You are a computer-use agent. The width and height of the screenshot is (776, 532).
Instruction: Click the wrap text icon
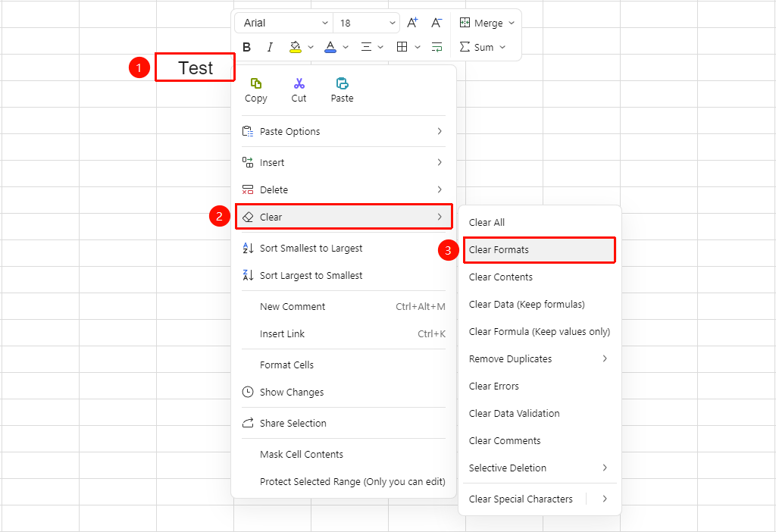click(436, 47)
